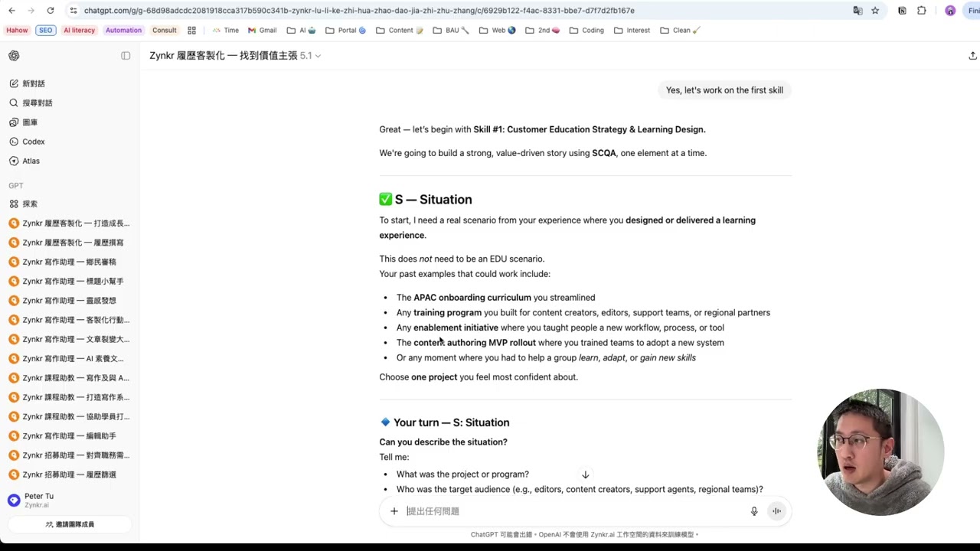This screenshot has width=980, height=551.
Task: Expand the 2nd bookmark folder
Action: tap(542, 31)
